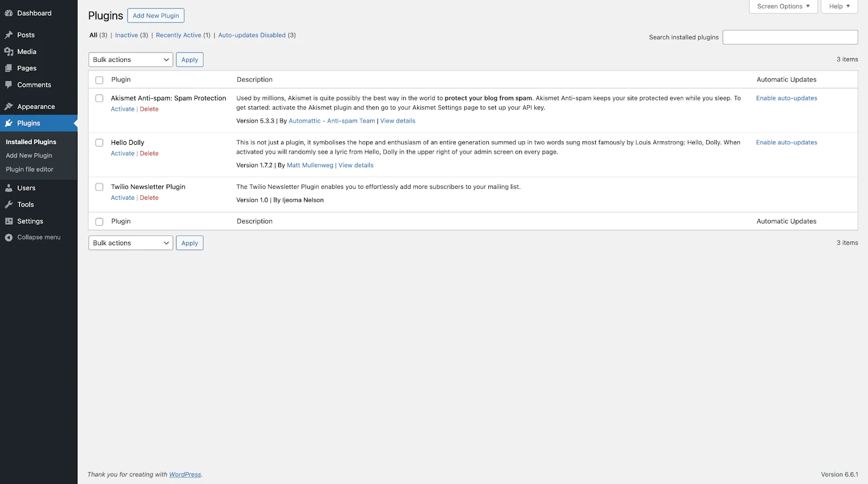Delete the Akismet Anti-spam plugin
The height and width of the screenshot is (484, 868).
[x=149, y=109]
